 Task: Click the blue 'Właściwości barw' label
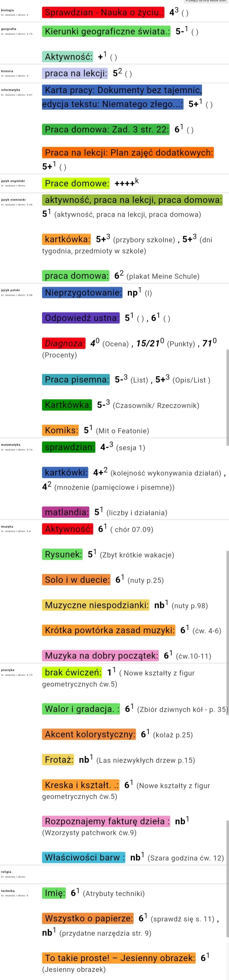[x=83, y=857]
